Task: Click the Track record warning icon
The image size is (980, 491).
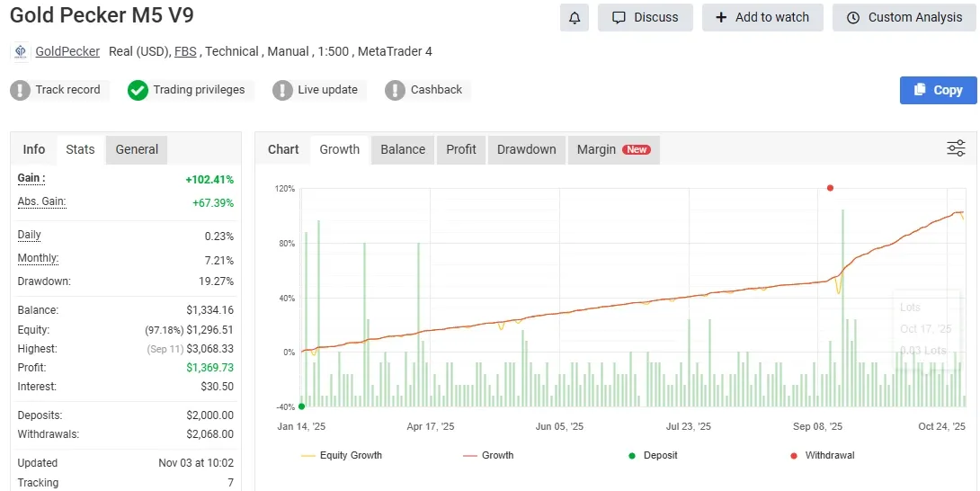Action: (20, 90)
